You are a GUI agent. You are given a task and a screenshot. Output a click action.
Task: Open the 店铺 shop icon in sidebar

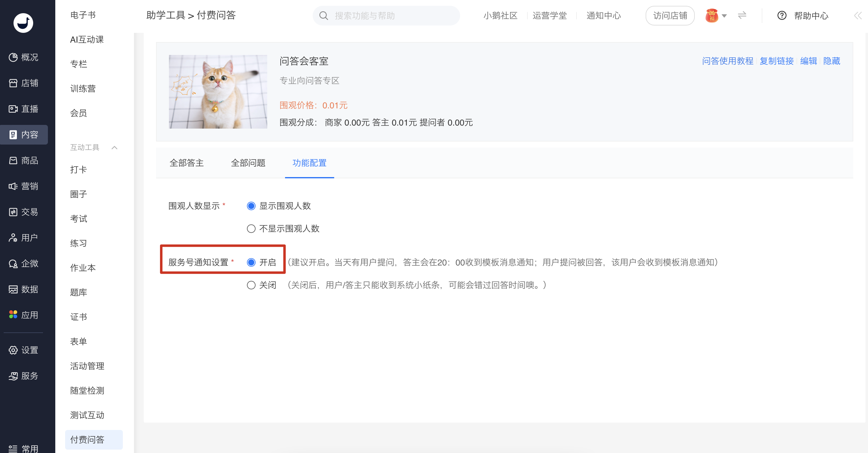13,83
